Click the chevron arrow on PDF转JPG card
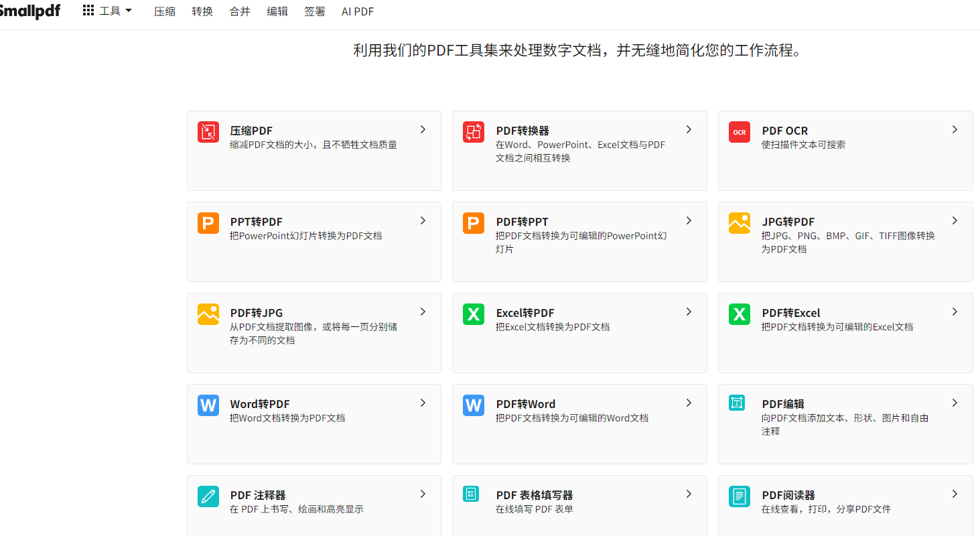 click(x=423, y=312)
